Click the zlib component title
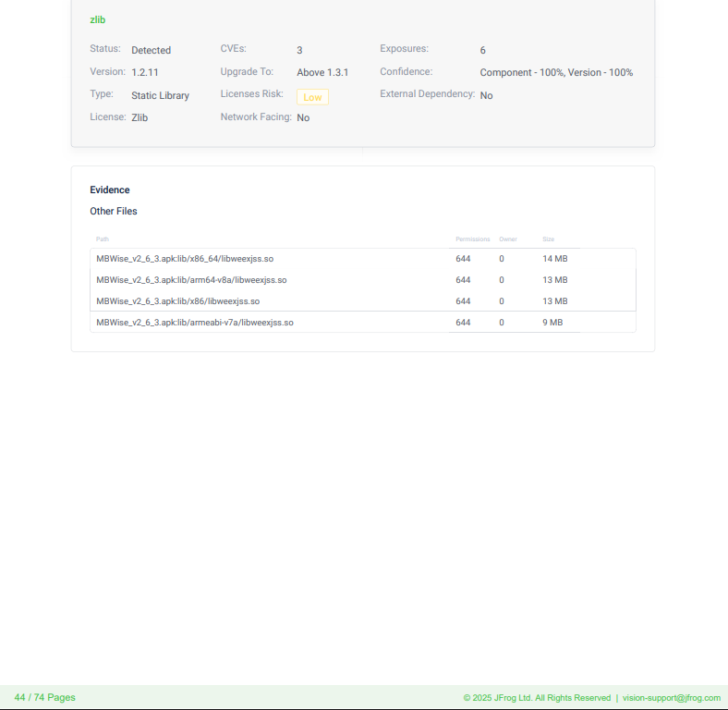The width and height of the screenshot is (728, 710). coord(97,19)
